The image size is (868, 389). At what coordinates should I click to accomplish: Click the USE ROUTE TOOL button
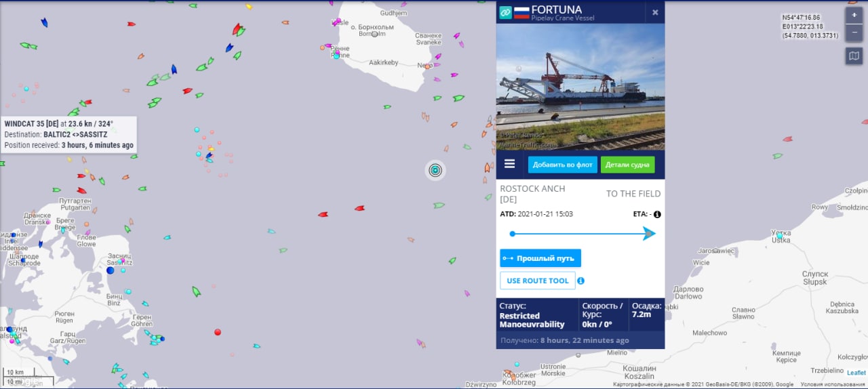[538, 281]
